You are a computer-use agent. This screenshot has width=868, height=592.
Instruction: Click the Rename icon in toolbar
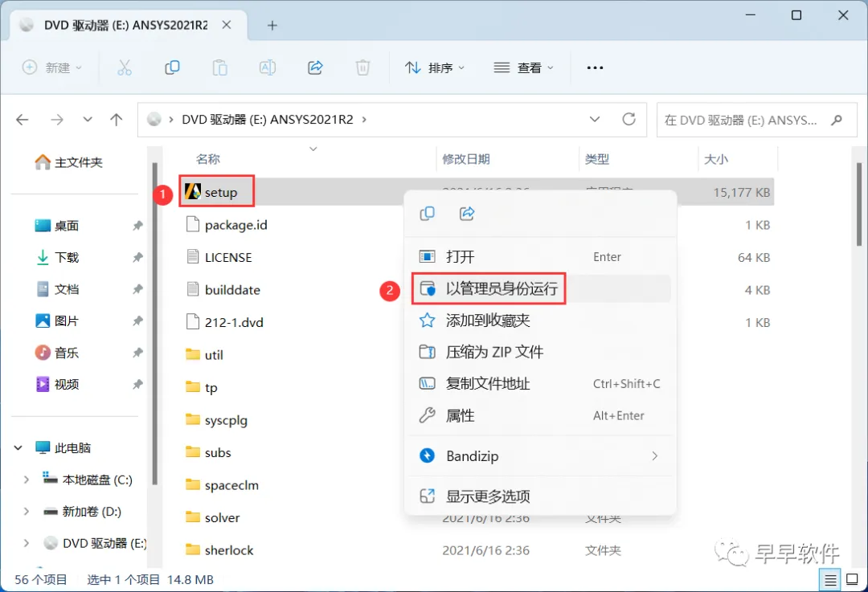pyautogui.click(x=268, y=67)
